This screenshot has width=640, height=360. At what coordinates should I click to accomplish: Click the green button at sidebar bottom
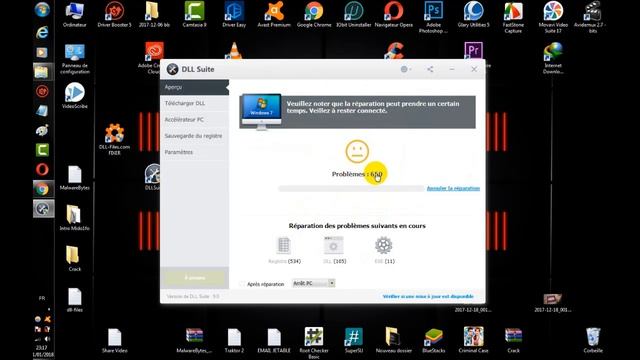(x=195, y=278)
